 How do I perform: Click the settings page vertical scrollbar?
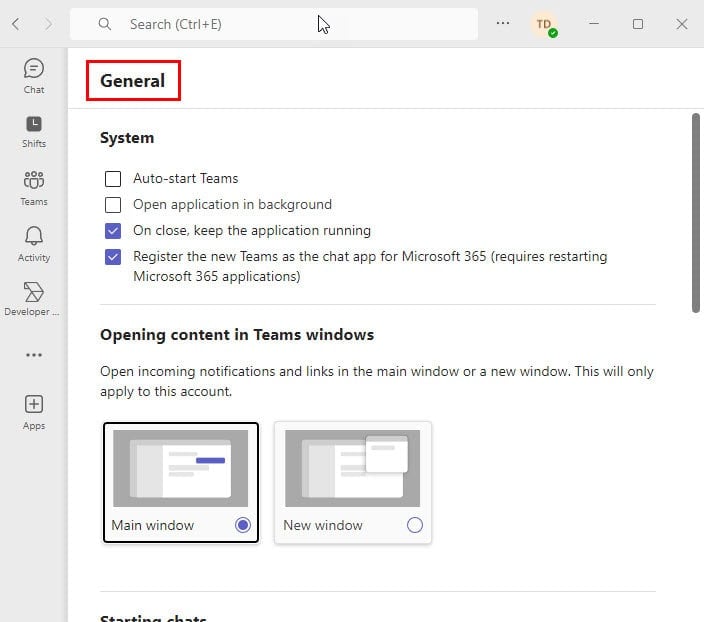tap(696, 213)
